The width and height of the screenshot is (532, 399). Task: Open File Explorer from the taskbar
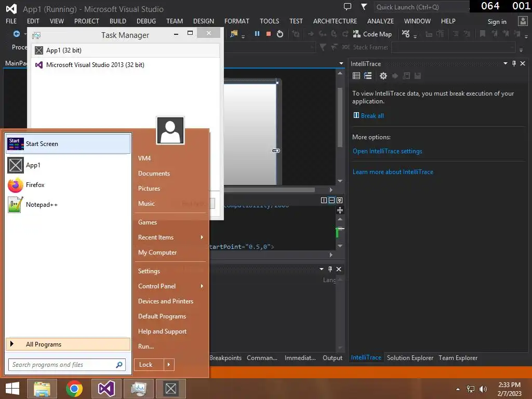pos(42,389)
